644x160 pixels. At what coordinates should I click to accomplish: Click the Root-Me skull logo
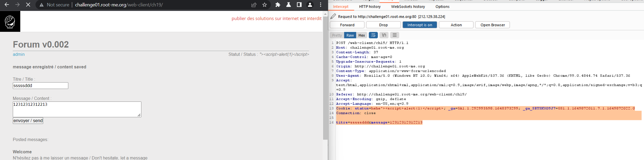(x=10, y=21)
